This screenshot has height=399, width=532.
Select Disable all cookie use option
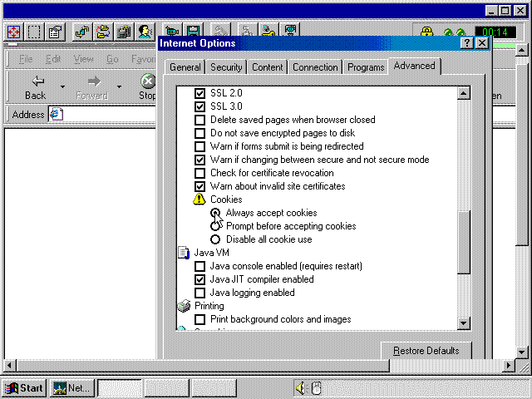point(215,239)
